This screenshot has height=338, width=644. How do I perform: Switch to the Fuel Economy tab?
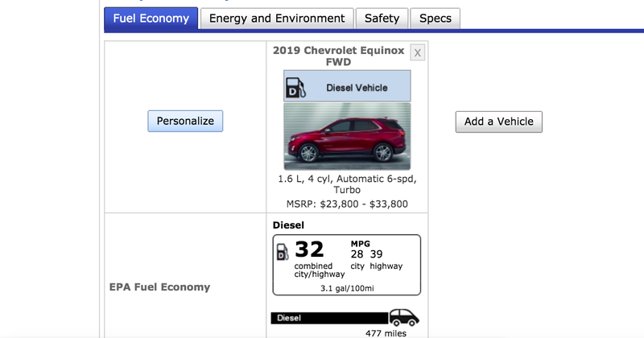(x=151, y=19)
